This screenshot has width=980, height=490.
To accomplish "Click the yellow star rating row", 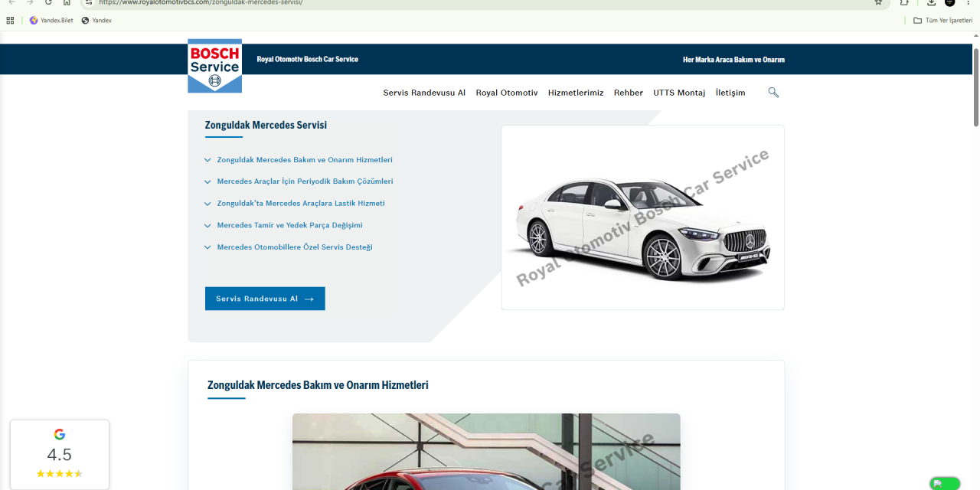I will click(60, 474).
